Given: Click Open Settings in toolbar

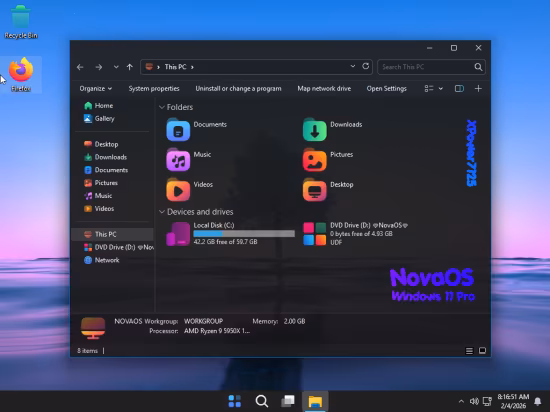Looking at the screenshot, I should (387, 89).
